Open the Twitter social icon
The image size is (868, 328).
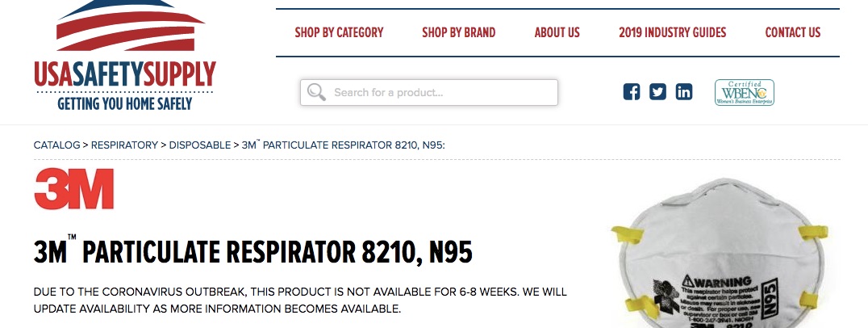click(657, 92)
